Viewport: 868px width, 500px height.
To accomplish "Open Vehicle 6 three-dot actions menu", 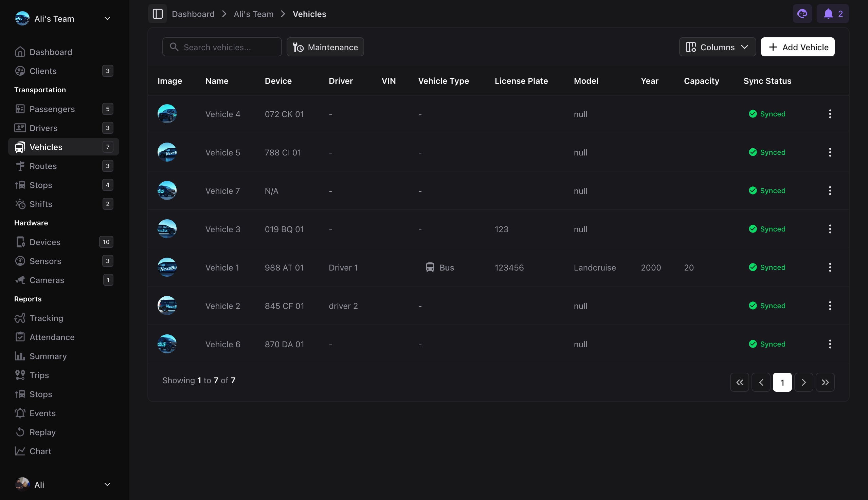I will pos(830,344).
